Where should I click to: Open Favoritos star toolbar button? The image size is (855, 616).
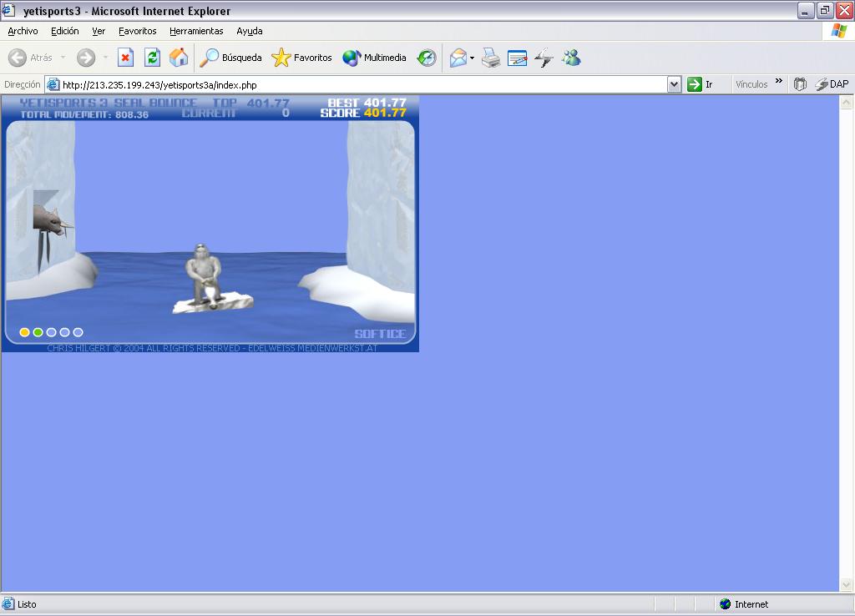click(301, 58)
